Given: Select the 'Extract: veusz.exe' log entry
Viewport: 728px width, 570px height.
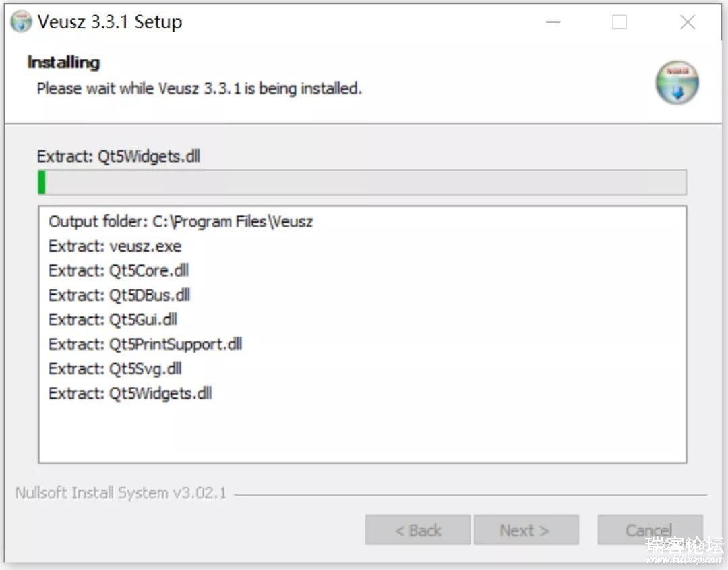Looking at the screenshot, I should point(115,246).
